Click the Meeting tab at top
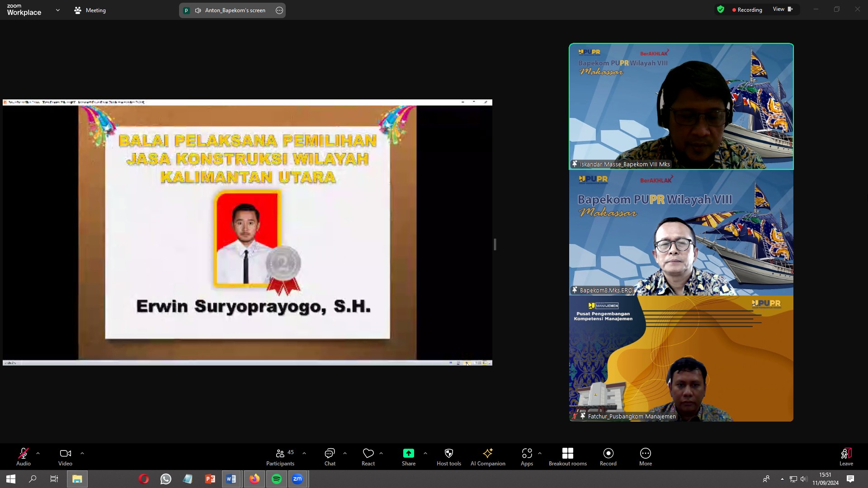The height and width of the screenshot is (488, 868). pos(90,10)
